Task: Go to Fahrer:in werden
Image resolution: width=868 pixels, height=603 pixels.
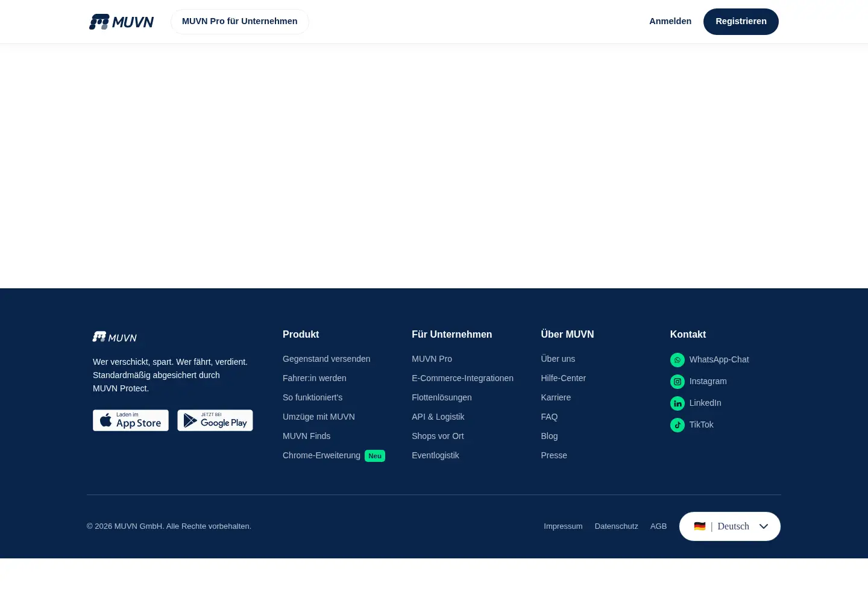Action: click(x=315, y=378)
